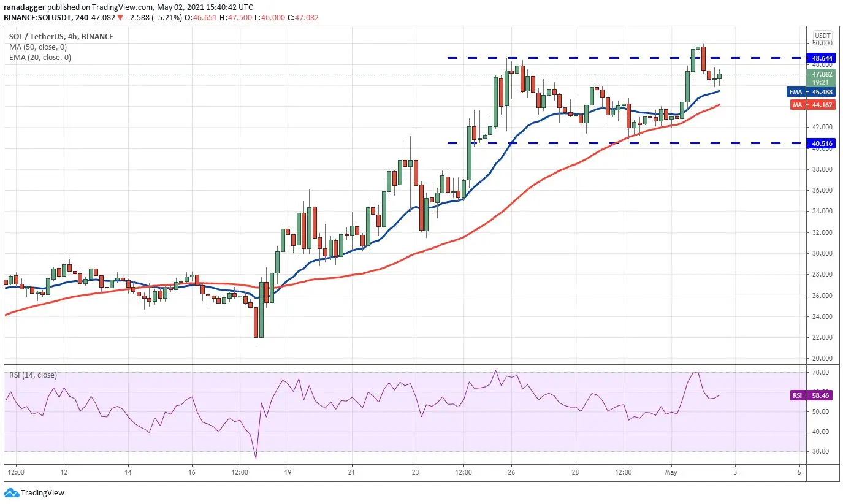Click the 50.000 tick on price axis

[822, 43]
